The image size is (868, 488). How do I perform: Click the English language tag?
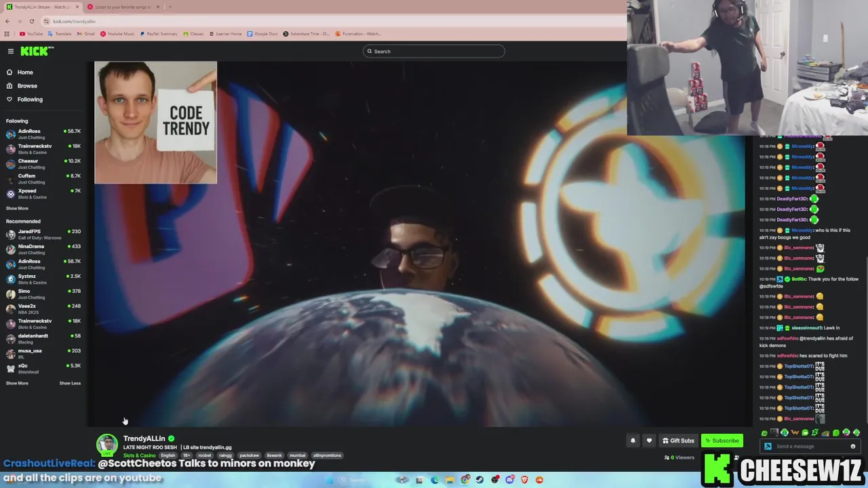(168, 455)
